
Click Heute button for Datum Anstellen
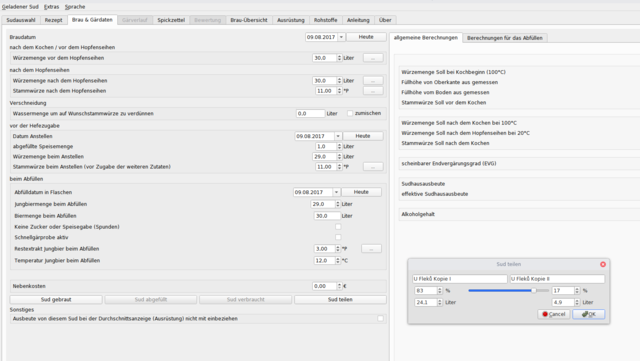coord(363,136)
